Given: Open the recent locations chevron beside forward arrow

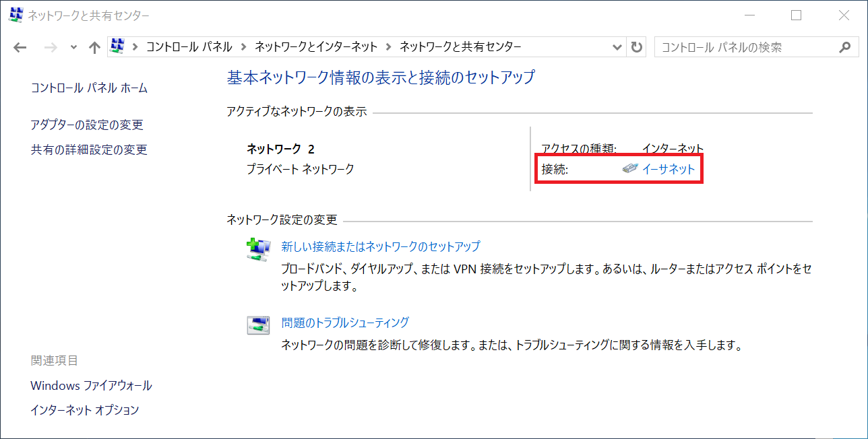Looking at the screenshot, I should coord(73,46).
